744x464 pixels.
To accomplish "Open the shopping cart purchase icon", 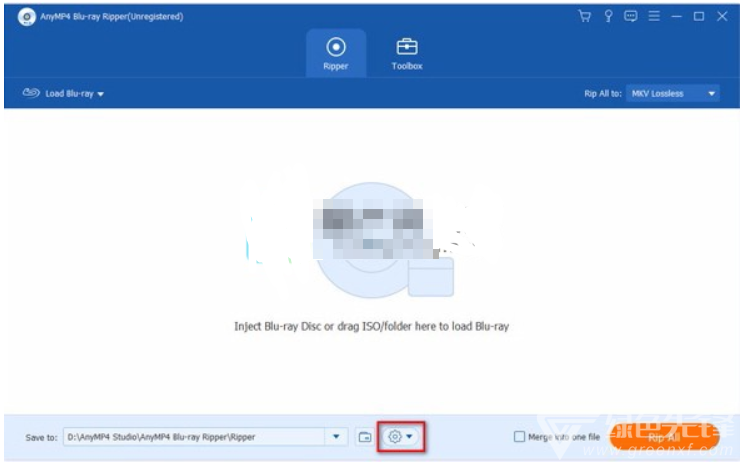I will click(585, 17).
